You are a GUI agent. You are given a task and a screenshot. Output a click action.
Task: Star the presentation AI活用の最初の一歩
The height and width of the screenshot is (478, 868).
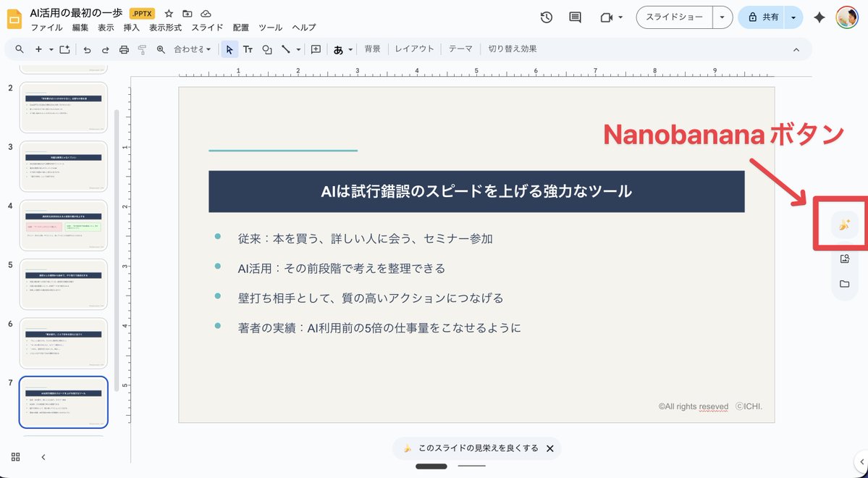coord(167,12)
